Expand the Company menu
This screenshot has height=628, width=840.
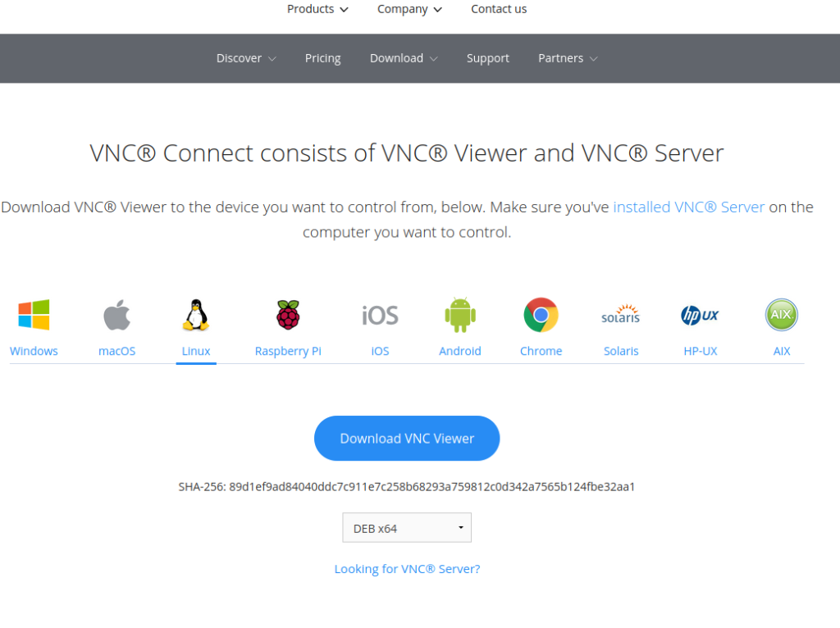[410, 9]
